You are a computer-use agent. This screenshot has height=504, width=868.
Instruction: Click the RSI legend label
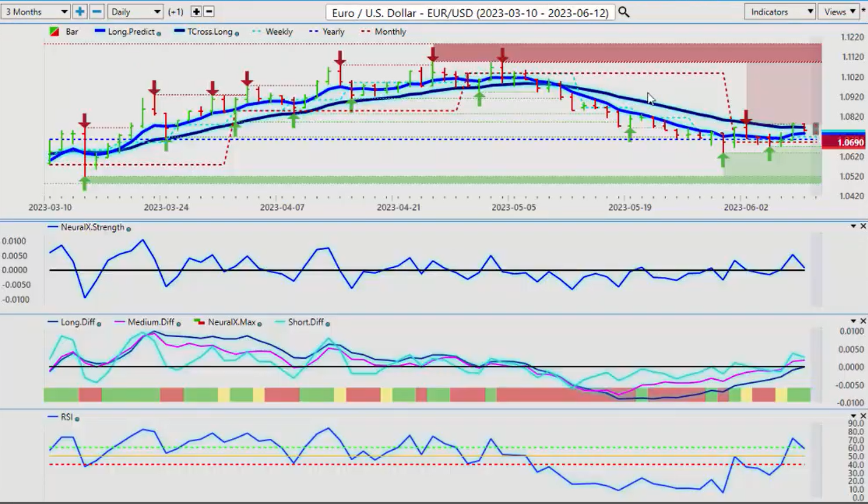(66, 417)
